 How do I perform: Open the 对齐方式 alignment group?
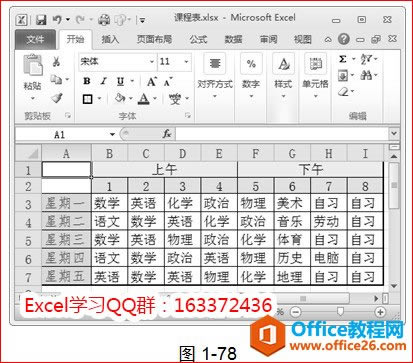pos(215,77)
